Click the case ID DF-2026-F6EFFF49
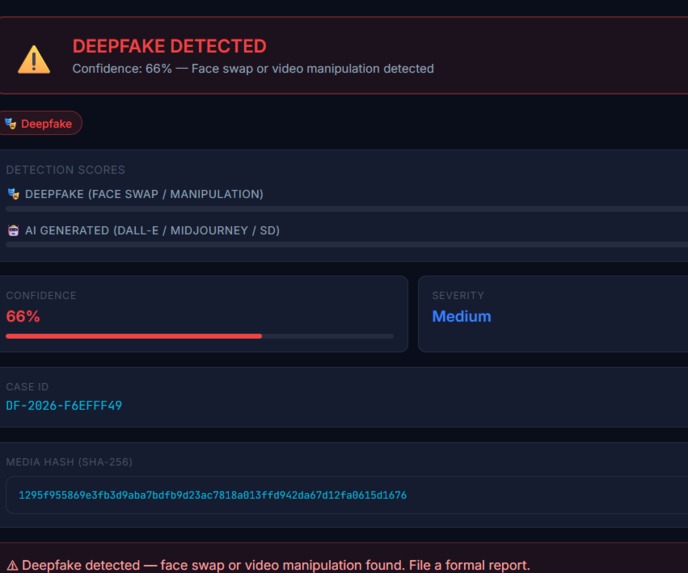 click(x=64, y=405)
